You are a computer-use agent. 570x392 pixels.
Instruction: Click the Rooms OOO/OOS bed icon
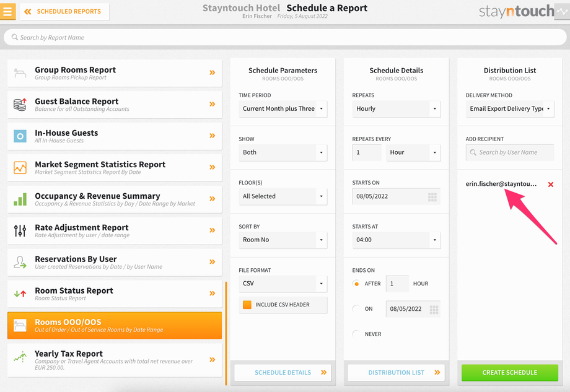click(x=20, y=326)
